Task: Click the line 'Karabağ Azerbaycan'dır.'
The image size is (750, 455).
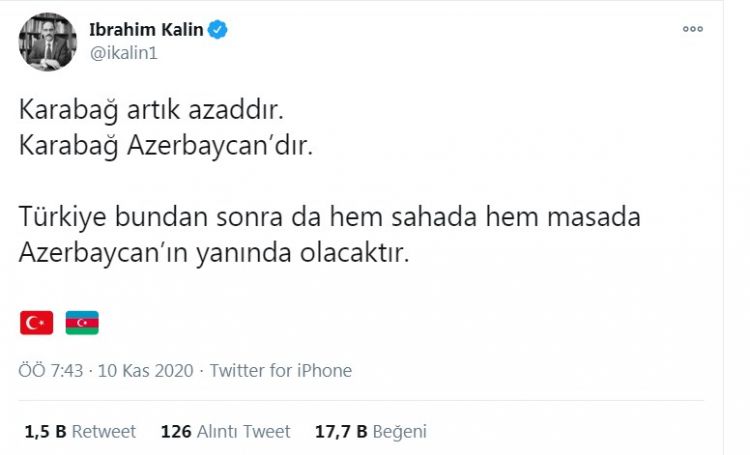Action: coord(166,146)
